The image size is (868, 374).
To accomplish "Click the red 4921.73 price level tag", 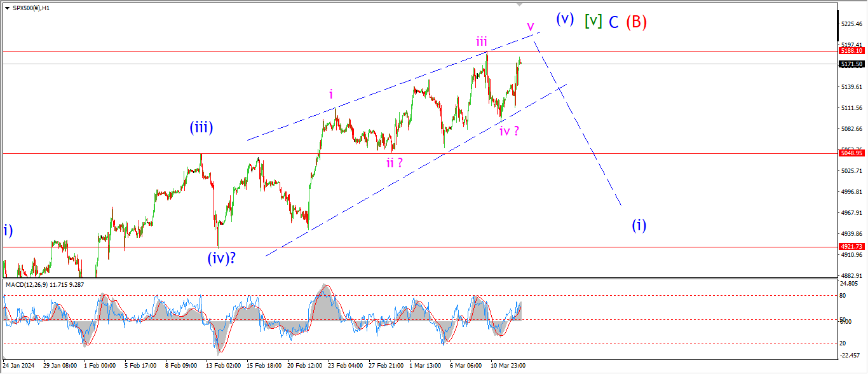I will pos(851,247).
